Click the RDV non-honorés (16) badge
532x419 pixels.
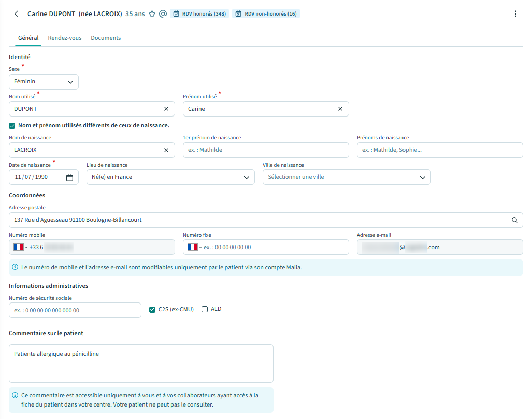pos(266,14)
